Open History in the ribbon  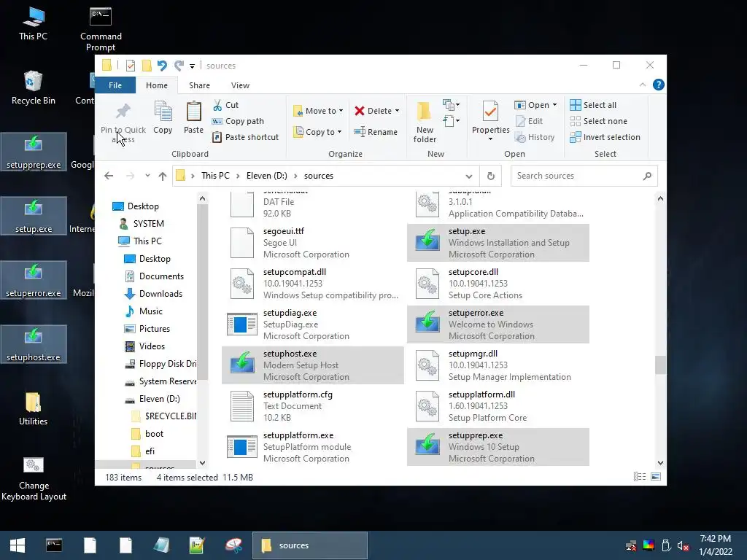535,137
